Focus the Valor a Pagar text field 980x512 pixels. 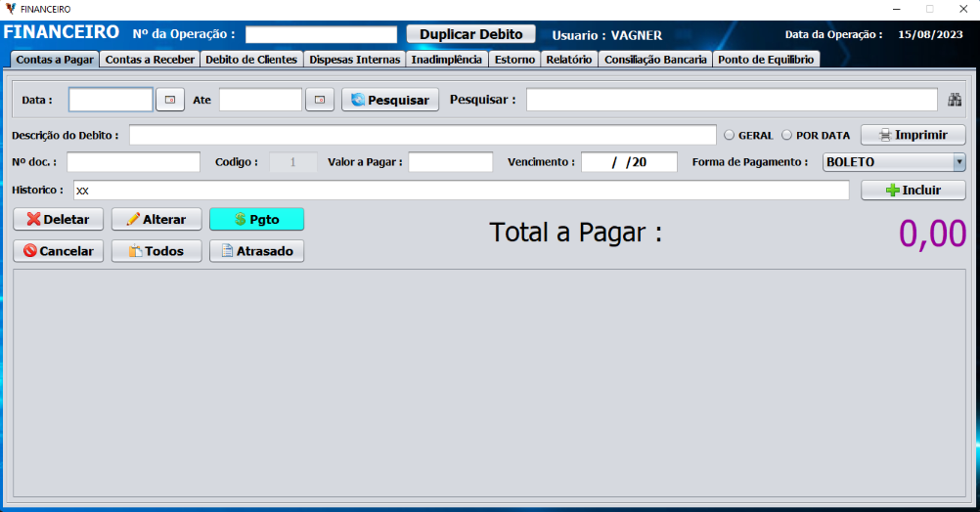[x=450, y=162]
